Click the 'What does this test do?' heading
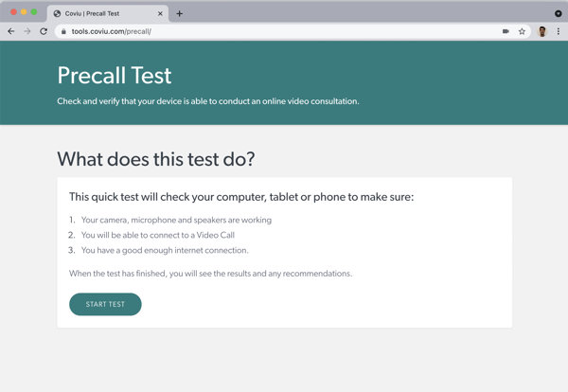The height and width of the screenshot is (392, 568). (x=156, y=159)
